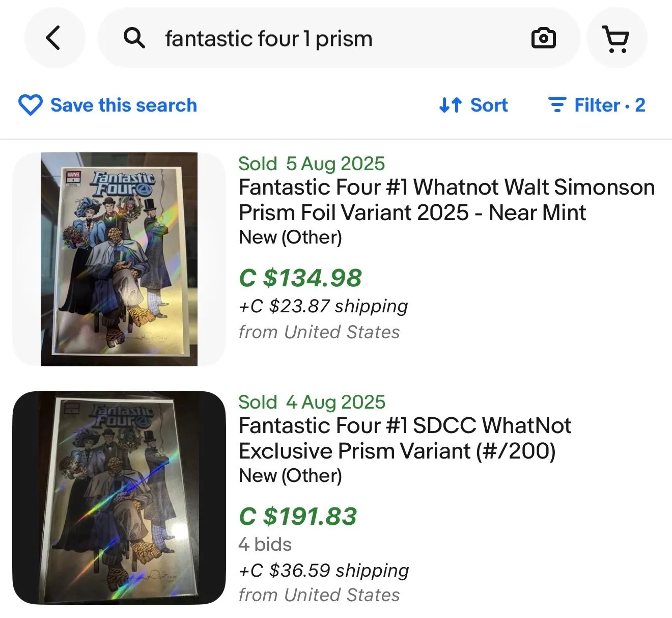Open camera image search
Image resolution: width=672 pixels, height=618 pixels.
click(543, 38)
